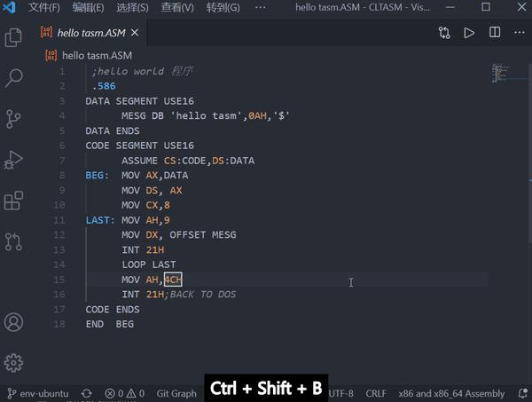The width and height of the screenshot is (532, 402).
Task: Open the 查看(V) menu
Action: 177,7
